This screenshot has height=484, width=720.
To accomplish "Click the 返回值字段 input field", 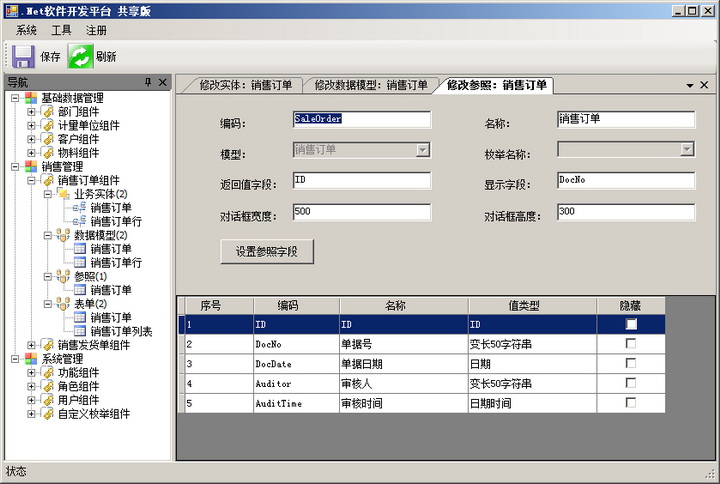I will click(x=362, y=180).
